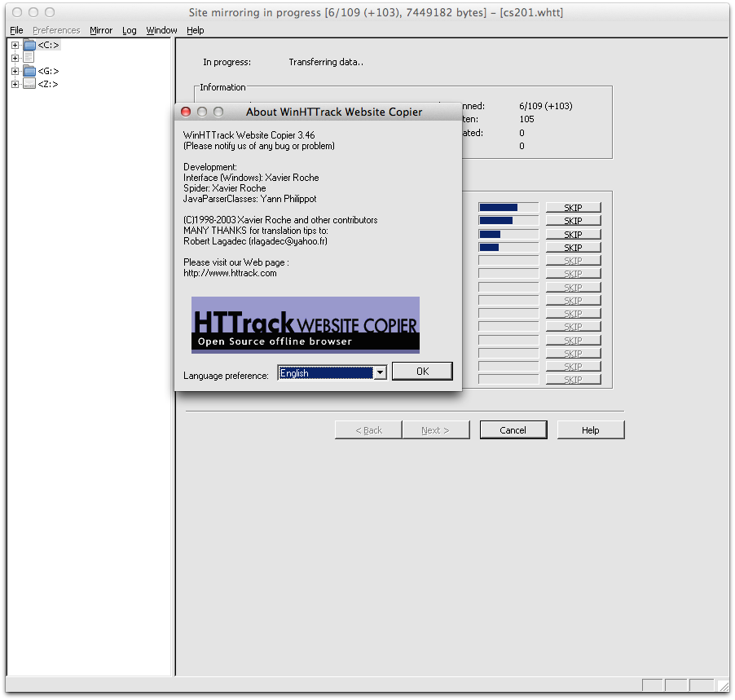735x700 pixels.
Task: Open the Help menu
Action: [x=195, y=30]
